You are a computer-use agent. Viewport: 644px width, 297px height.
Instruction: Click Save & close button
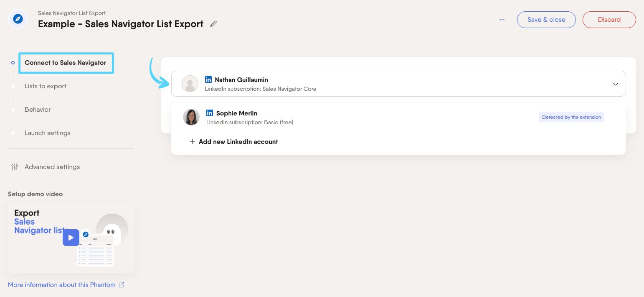tap(546, 20)
